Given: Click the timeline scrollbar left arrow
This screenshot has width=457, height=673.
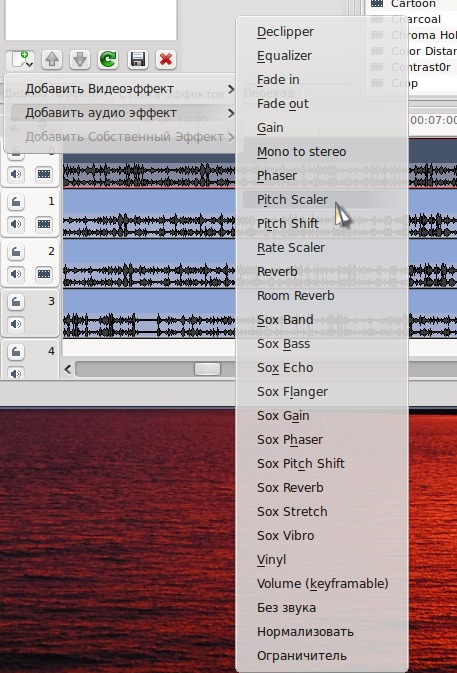Looking at the screenshot, I should click(68, 369).
